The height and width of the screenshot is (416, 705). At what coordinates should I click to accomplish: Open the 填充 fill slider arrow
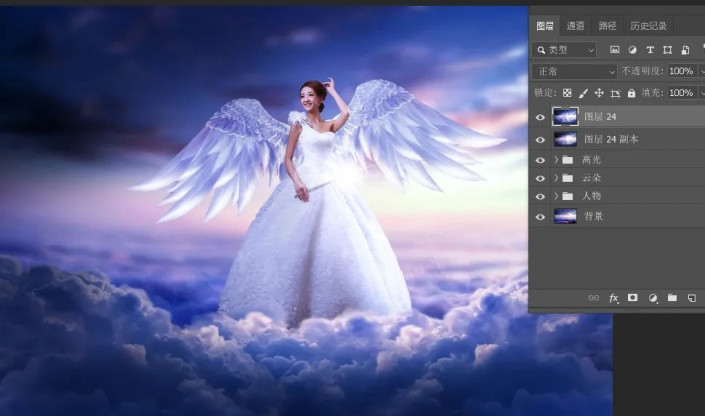click(x=702, y=93)
